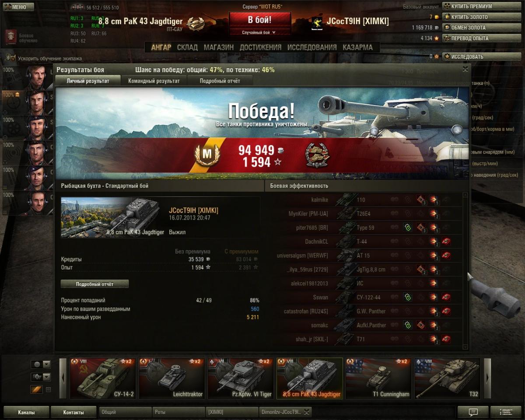Switch to Командный результат tab
The image size is (525, 420).
click(154, 81)
